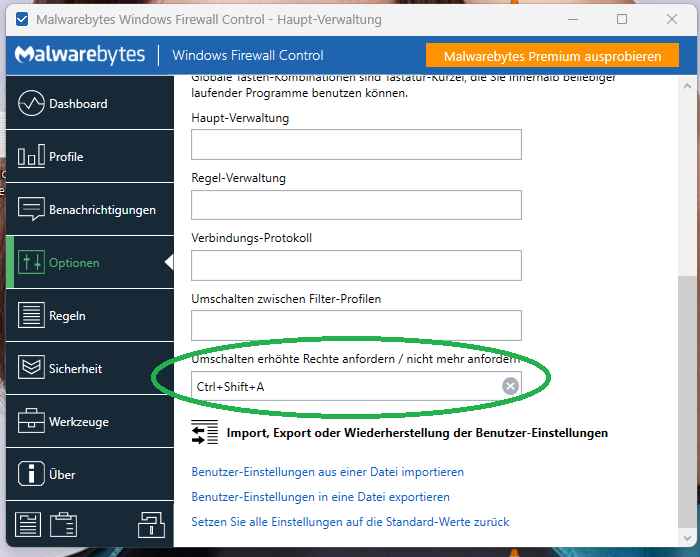Click the Sicherheit shield icon
700x557 pixels.
tap(31, 367)
